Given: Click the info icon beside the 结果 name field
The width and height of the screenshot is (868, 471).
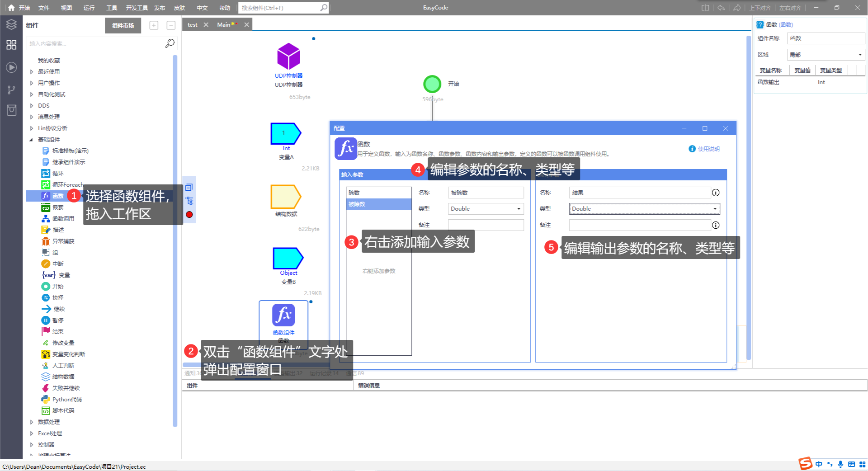Looking at the screenshot, I should 716,193.
